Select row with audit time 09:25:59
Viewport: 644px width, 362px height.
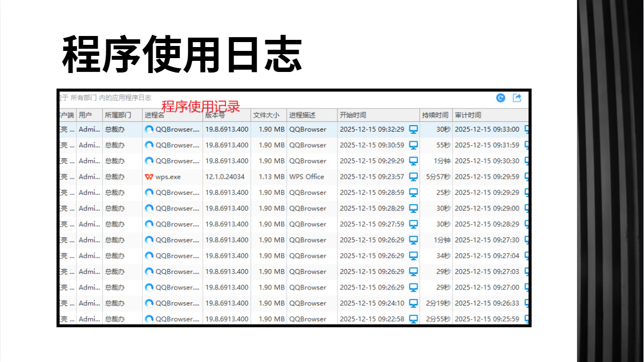294,319
